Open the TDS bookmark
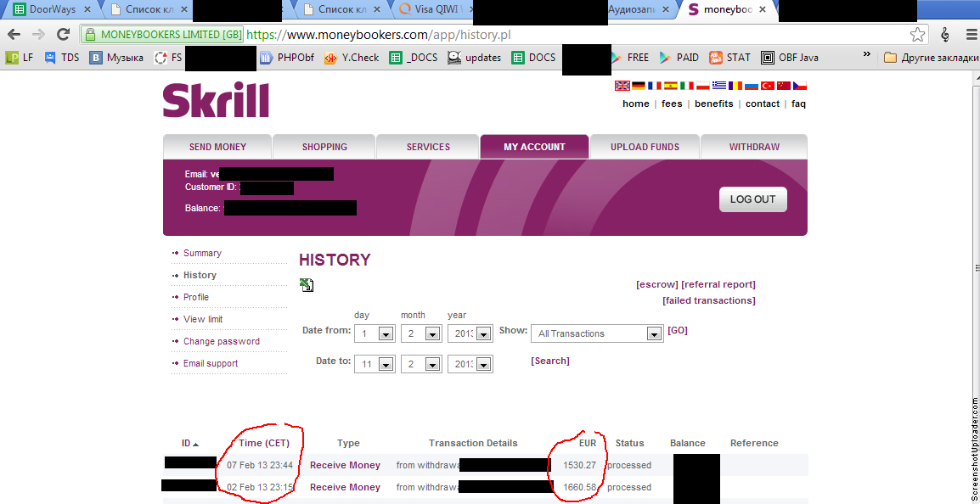 [x=62, y=58]
